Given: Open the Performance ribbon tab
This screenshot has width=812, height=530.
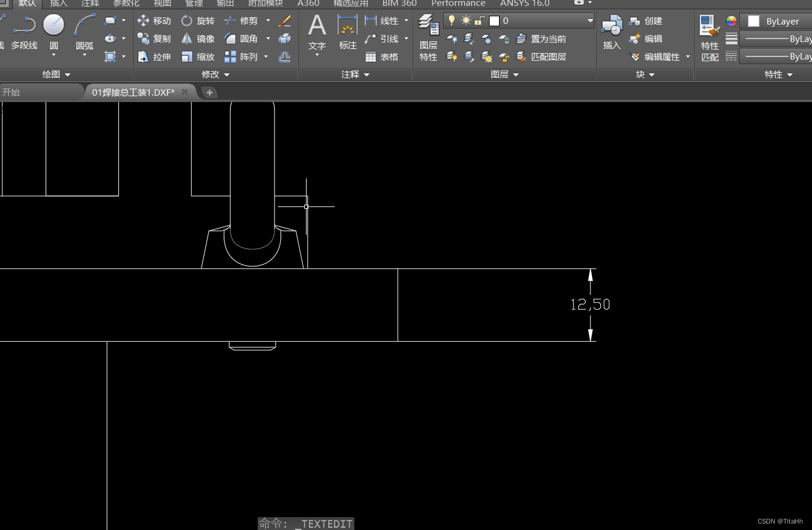Looking at the screenshot, I should (458, 3).
